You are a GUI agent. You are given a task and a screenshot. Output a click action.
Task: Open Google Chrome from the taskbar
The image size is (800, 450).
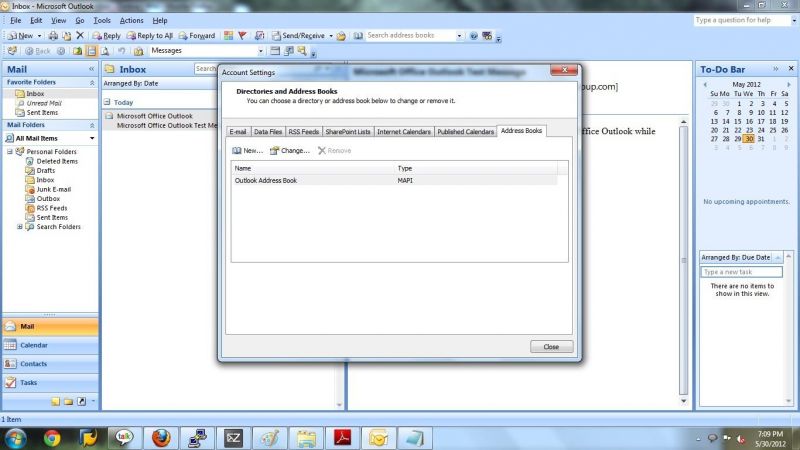click(x=52, y=438)
